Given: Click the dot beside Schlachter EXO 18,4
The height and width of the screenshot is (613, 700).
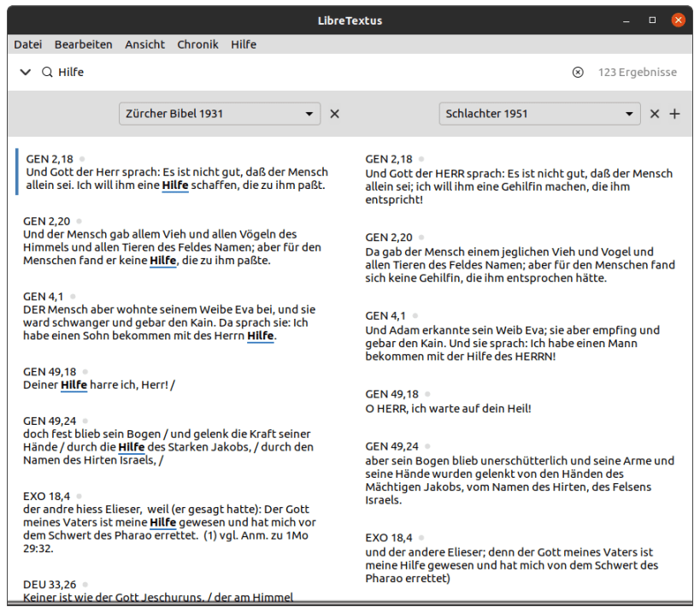Looking at the screenshot, I should [x=421, y=538].
